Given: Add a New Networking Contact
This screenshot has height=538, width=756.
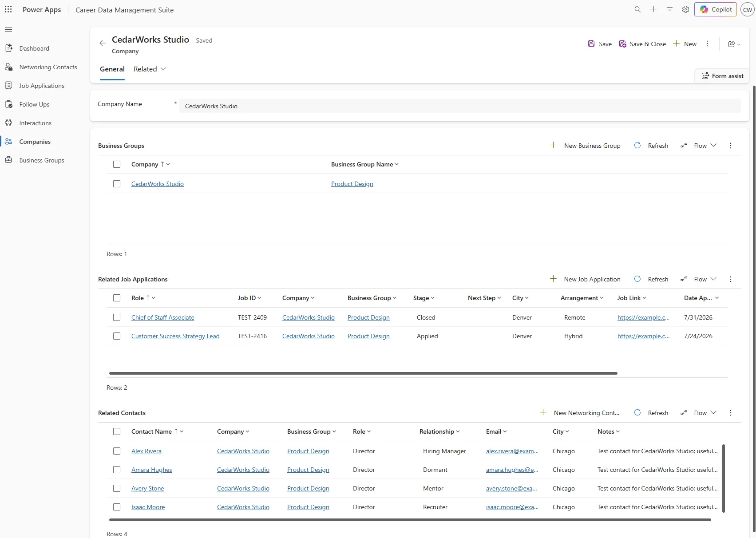Looking at the screenshot, I should 579,413.
